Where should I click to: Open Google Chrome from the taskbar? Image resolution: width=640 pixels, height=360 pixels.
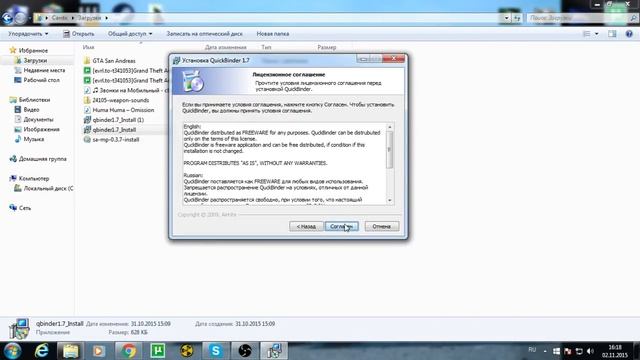tap(128, 351)
